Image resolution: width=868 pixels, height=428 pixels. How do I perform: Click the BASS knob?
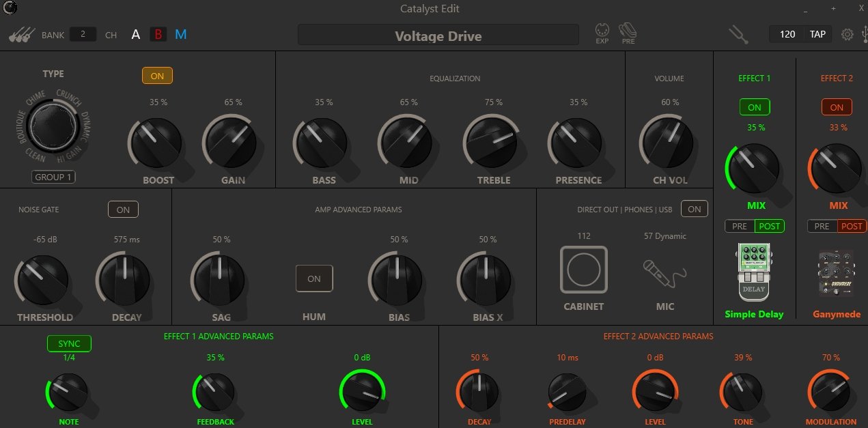click(x=322, y=142)
